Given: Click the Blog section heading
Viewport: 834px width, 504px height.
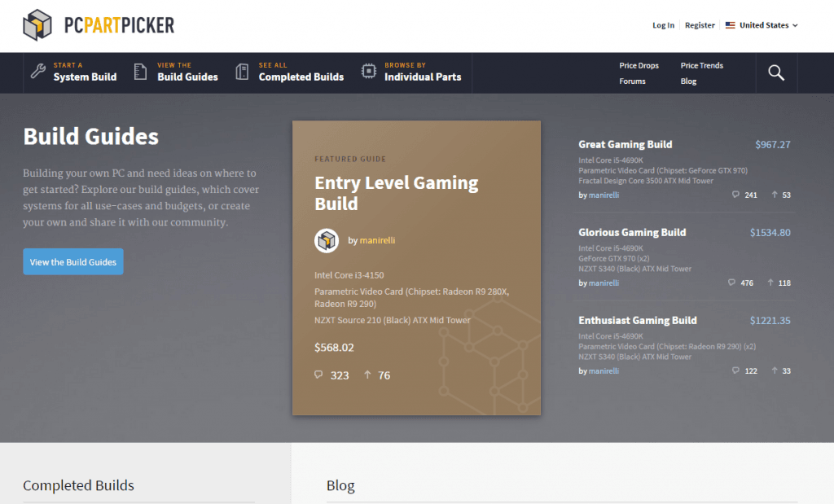Looking at the screenshot, I should click(340, 485).
